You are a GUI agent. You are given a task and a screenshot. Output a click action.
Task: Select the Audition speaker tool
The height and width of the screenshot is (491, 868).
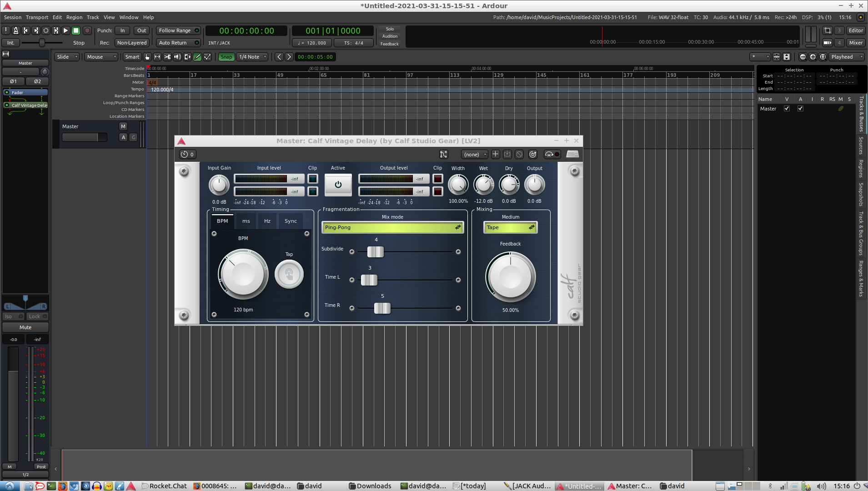[177, 57]
